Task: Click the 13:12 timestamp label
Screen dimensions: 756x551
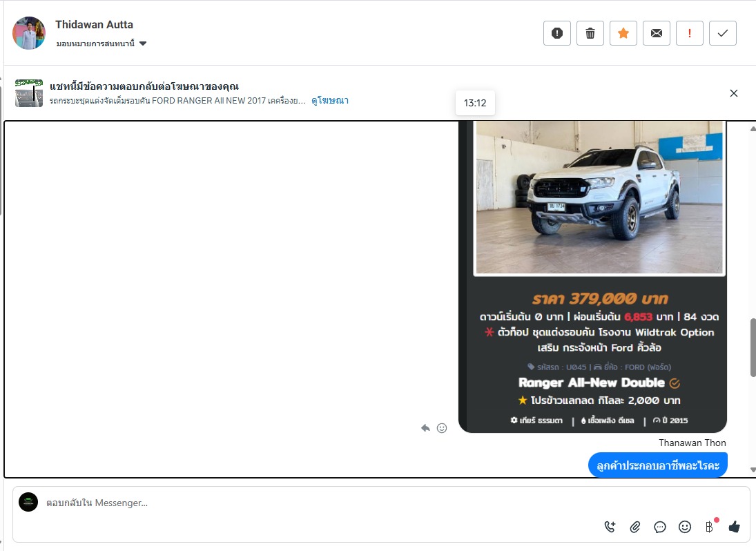Action: (475, 103)
